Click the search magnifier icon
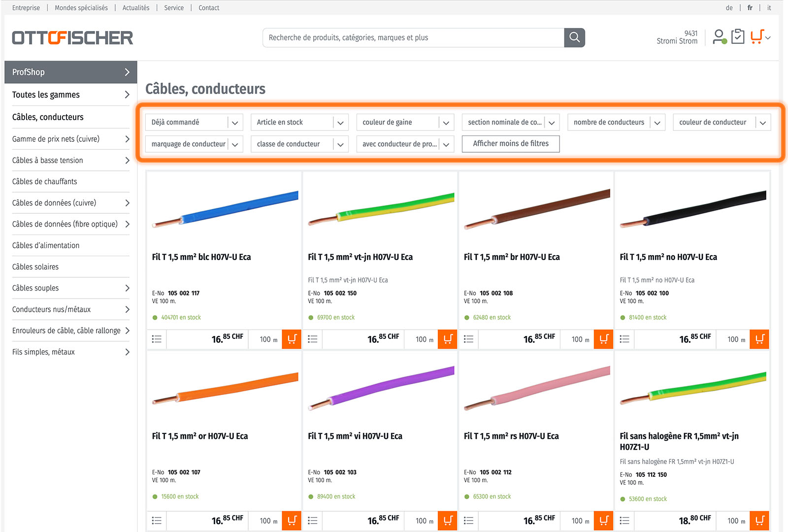 tap(574, 37)
